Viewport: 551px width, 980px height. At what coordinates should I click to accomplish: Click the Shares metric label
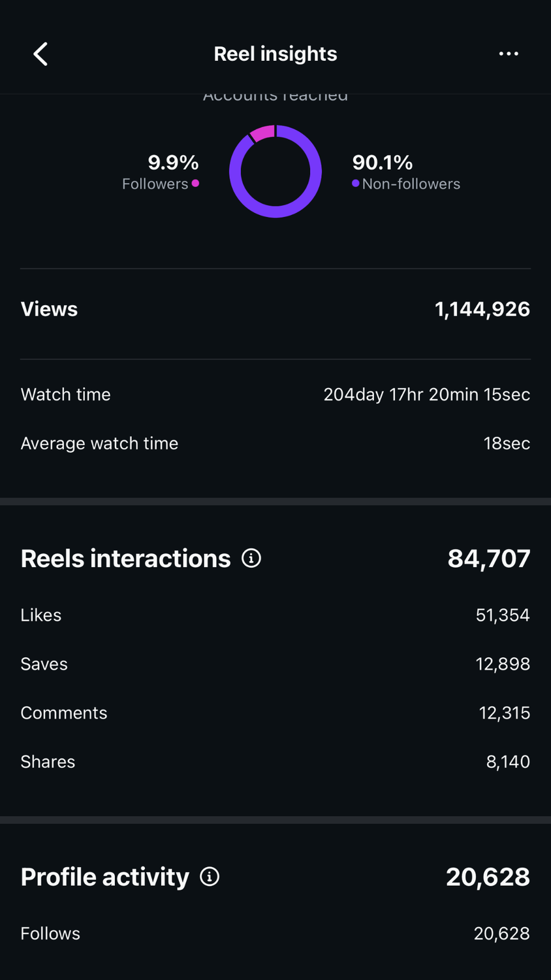[48, 762]
